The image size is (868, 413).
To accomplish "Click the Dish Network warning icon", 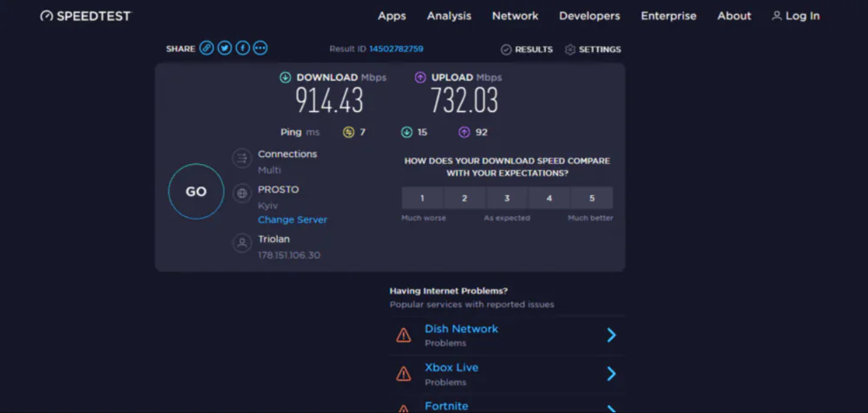I will point(404,335).
